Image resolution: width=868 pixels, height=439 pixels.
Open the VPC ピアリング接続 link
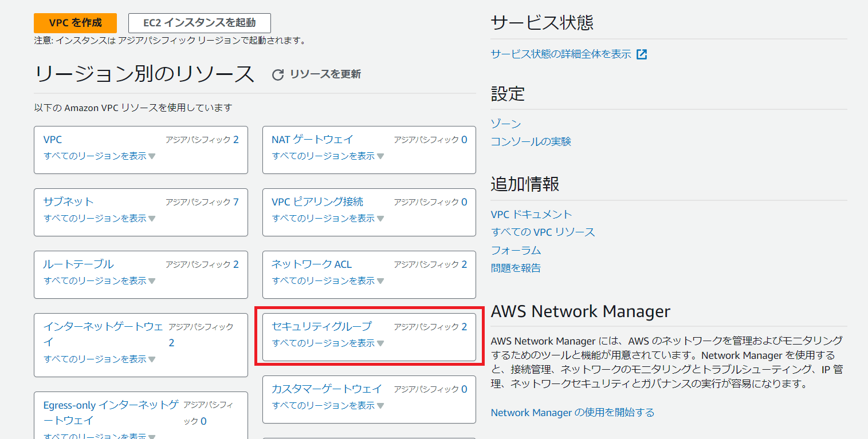pyautogui.click(x=317, y=201)
